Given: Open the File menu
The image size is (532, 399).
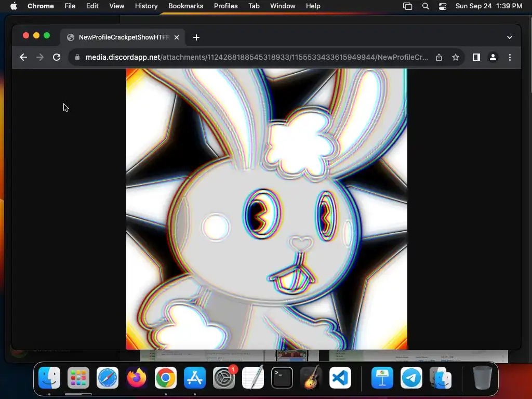Looking at the screenshot, I should [70, 6].
